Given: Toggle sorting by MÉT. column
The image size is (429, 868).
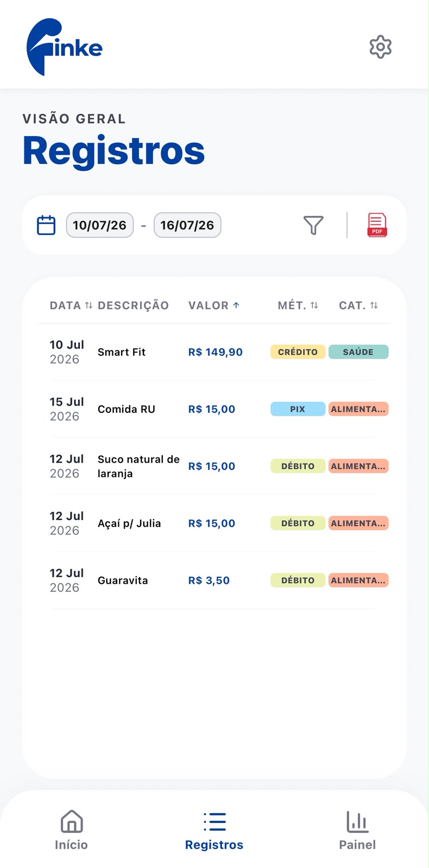Looking at the screenshot, I should (x=298, y=305).
